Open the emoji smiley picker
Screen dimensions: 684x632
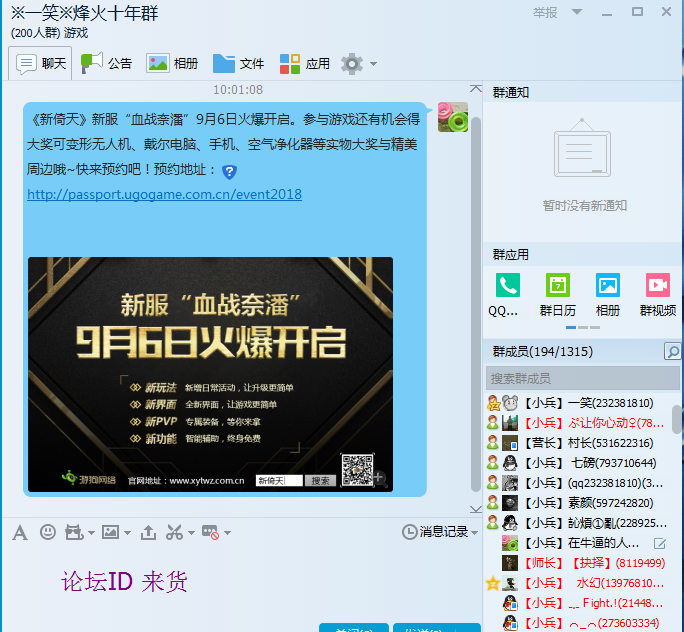(48, 532)
